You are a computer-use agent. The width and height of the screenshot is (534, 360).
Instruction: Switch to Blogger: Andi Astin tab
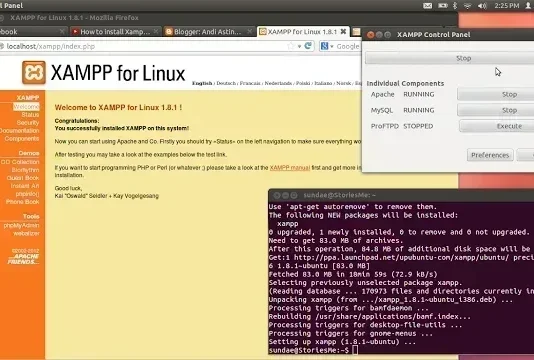click(208, 32)
